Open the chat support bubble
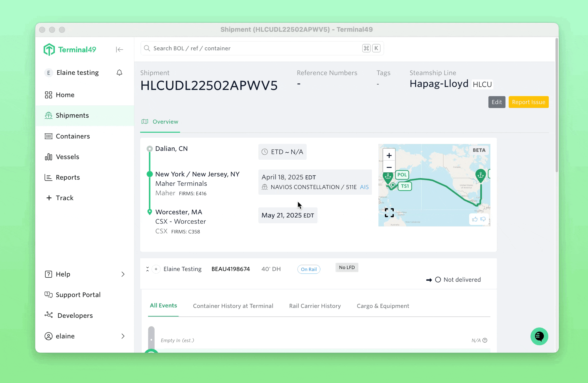 coord(539,336)
